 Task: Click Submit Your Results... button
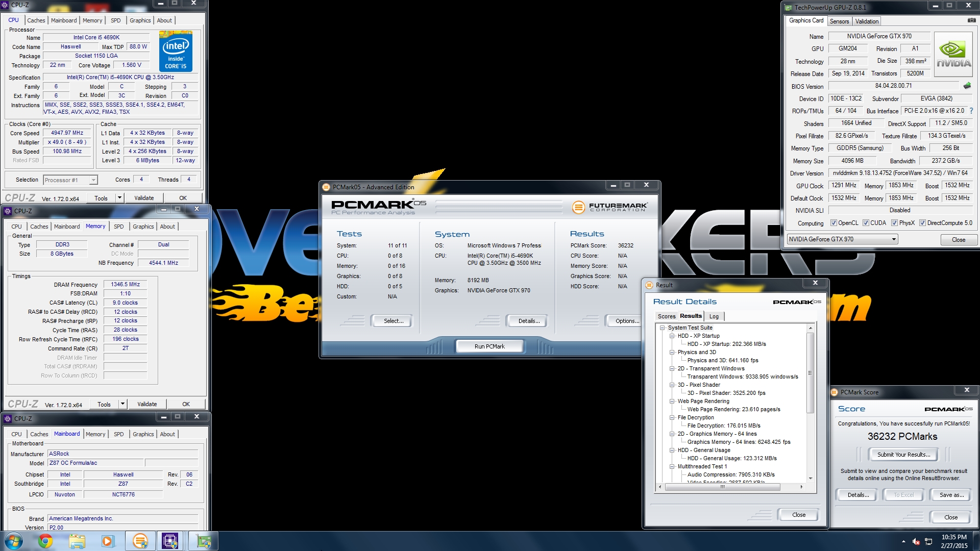[x=903, y=455]
